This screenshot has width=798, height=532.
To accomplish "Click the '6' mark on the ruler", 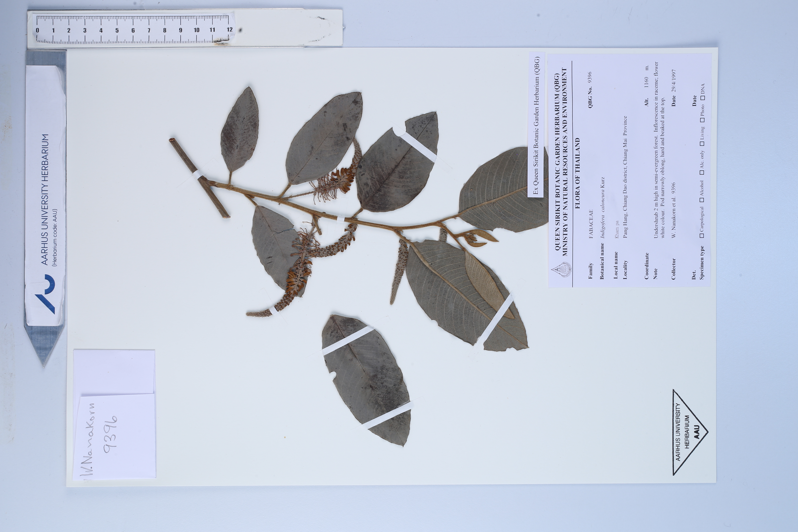I will (x=133, y=30).
